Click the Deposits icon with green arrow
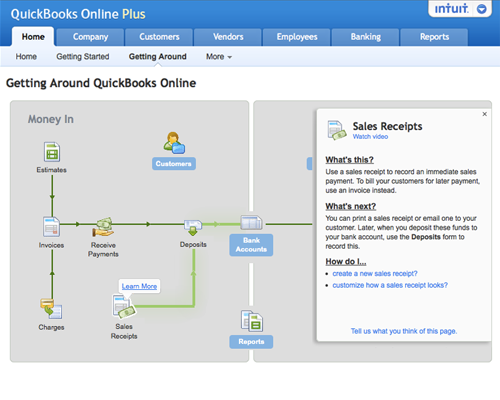 193,227
